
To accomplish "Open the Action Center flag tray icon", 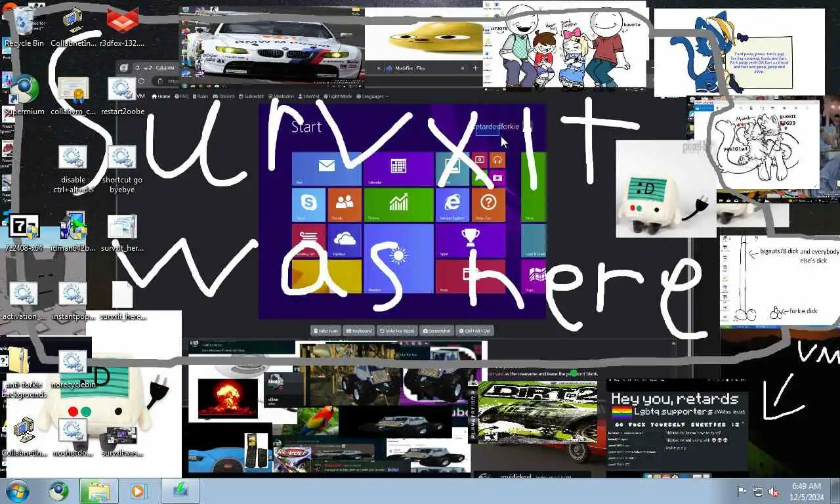I will pyautogui.click(x=742, y=492).
